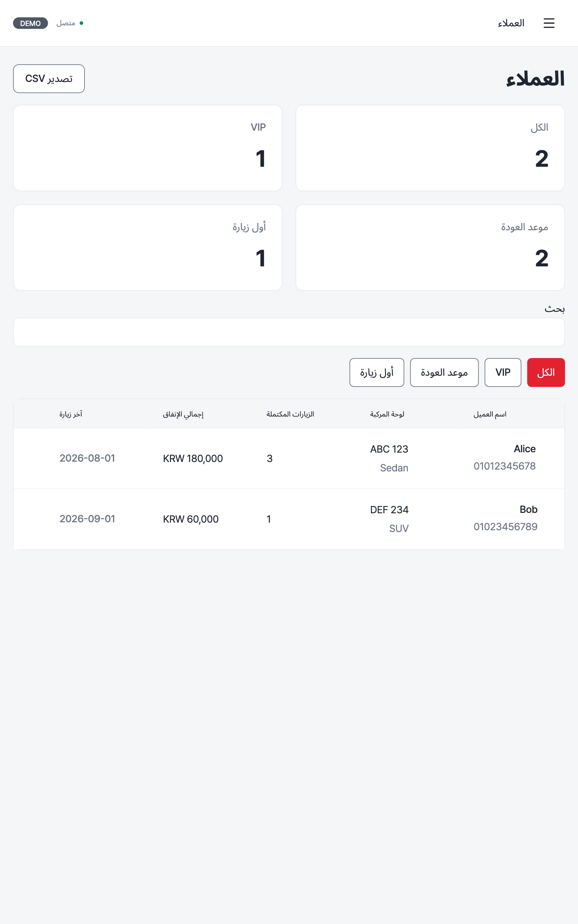The height and width of the screenshot is (924, 578).
Task: Open the الكل summary card showing 2
Action: (430, 148)
